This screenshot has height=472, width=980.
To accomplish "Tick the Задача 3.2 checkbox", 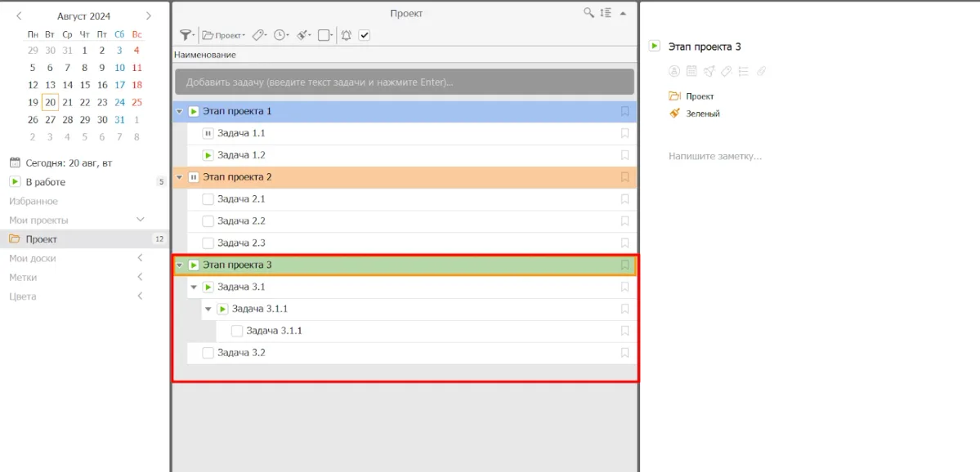I will pos(208,353).
